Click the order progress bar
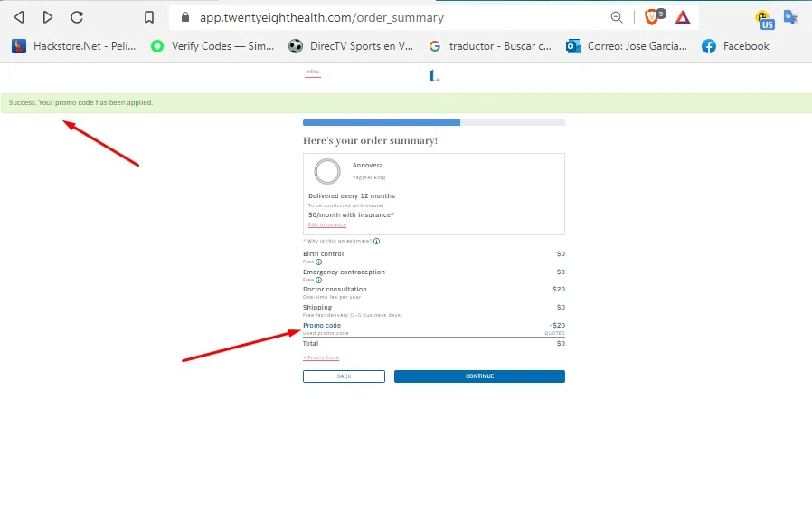The image size is (812, 505). pos(434,123)
